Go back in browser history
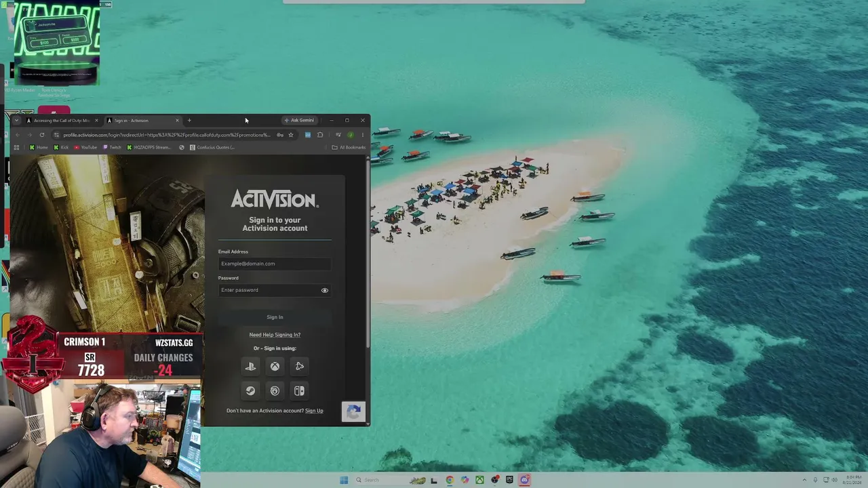 coord(18,135)
